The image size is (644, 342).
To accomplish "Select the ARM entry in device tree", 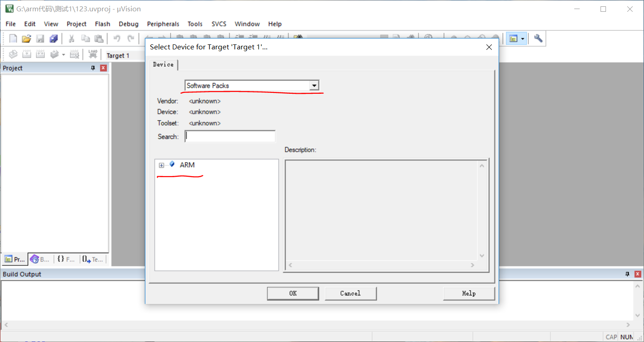I will (x=187, y=165).
